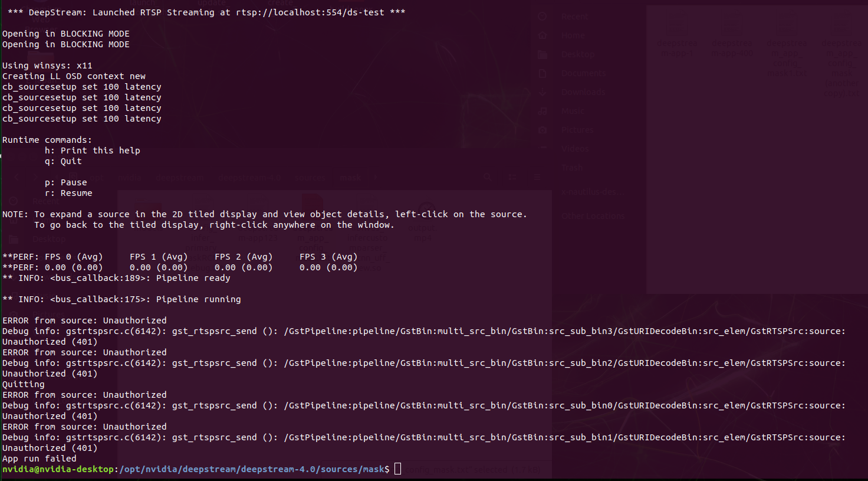
Task: Click the 'Using winsys: x11' terminal line
Action: 47,66
